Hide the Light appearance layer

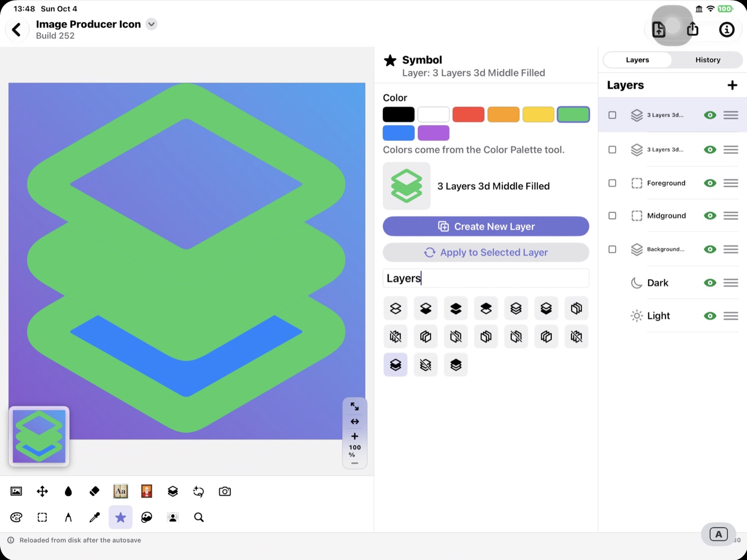710,316
